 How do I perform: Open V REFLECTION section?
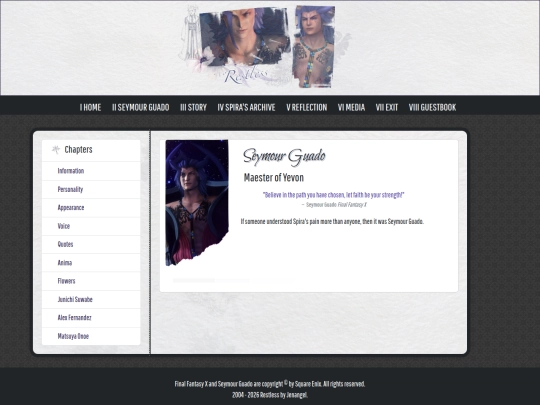[x=307, y=107]
